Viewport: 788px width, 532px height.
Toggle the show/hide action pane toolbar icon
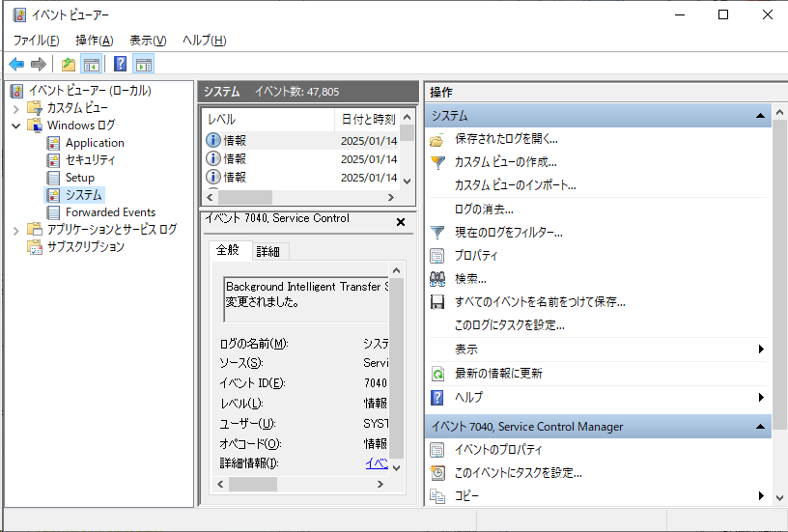click(x=144, y=65)
